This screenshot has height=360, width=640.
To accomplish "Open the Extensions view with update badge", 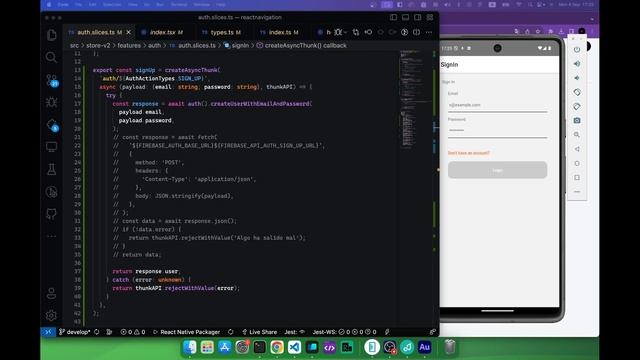I will tap(52, 125).
